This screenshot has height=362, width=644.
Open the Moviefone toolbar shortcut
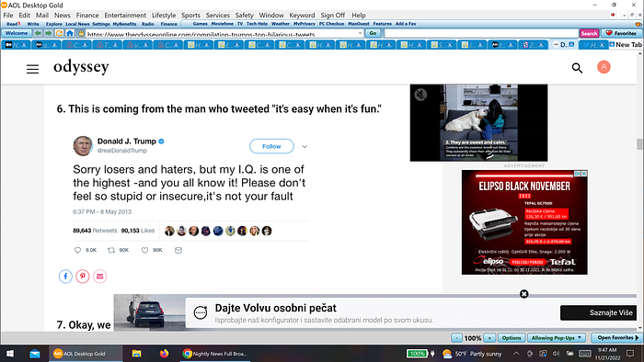(x=223, y=24)
